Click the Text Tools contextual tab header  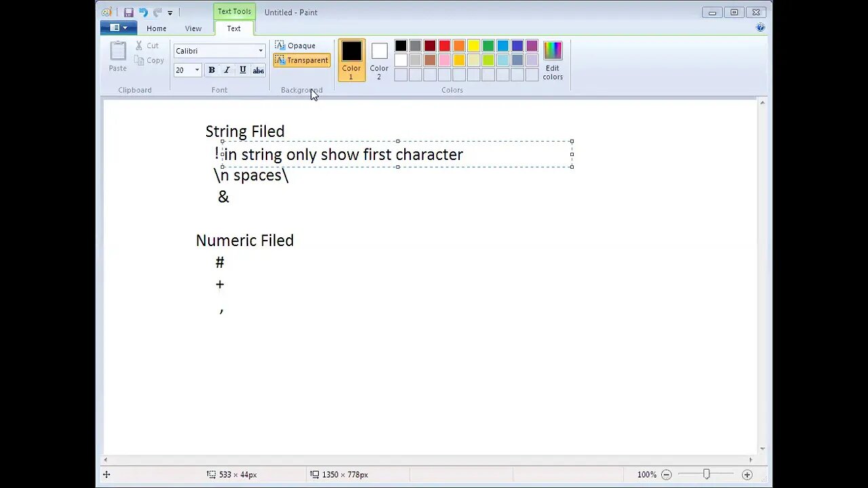click(x=235, y=12)
